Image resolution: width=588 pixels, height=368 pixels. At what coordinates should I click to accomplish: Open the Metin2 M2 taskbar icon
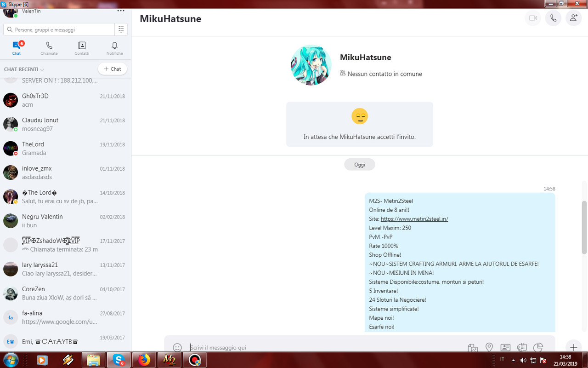click(169, 360)
